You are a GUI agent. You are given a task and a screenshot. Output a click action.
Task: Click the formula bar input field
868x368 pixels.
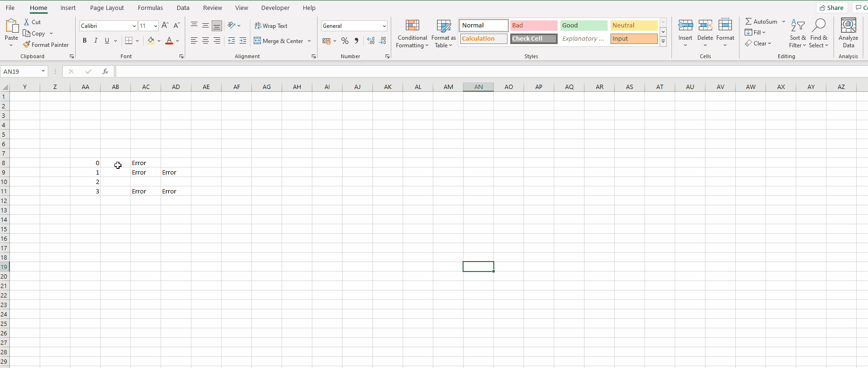point(491,71)
